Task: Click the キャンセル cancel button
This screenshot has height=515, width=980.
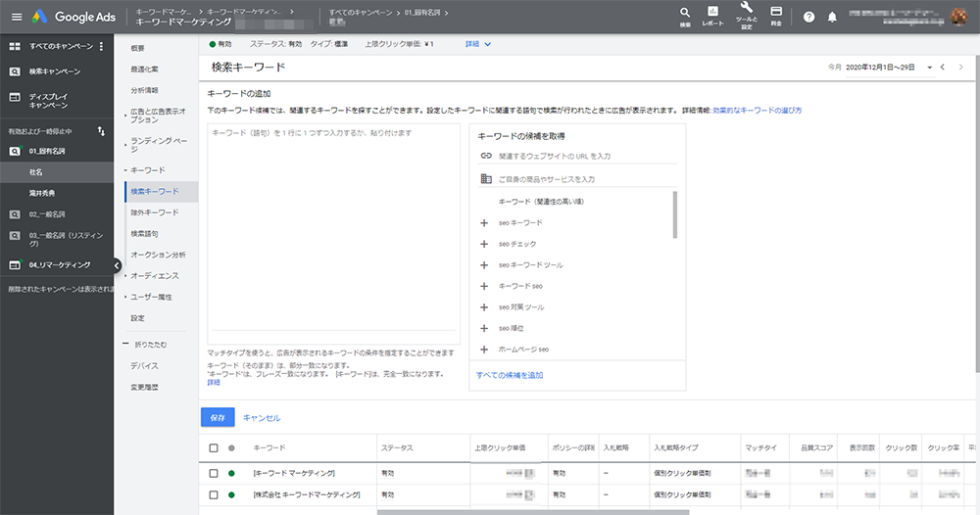Action: (x=262, y=418)
